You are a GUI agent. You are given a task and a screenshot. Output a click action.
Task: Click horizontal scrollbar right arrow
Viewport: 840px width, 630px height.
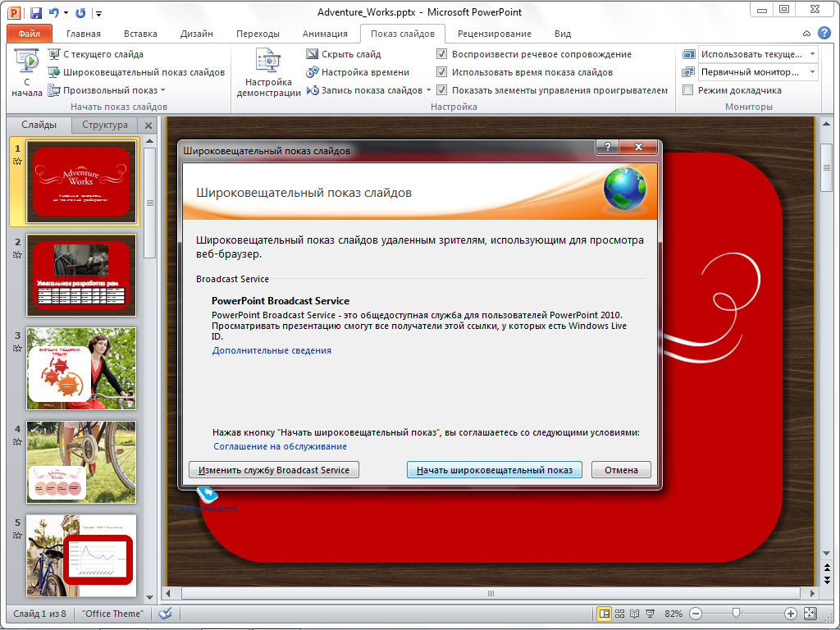pyautogui.click(x=812, y=593)
